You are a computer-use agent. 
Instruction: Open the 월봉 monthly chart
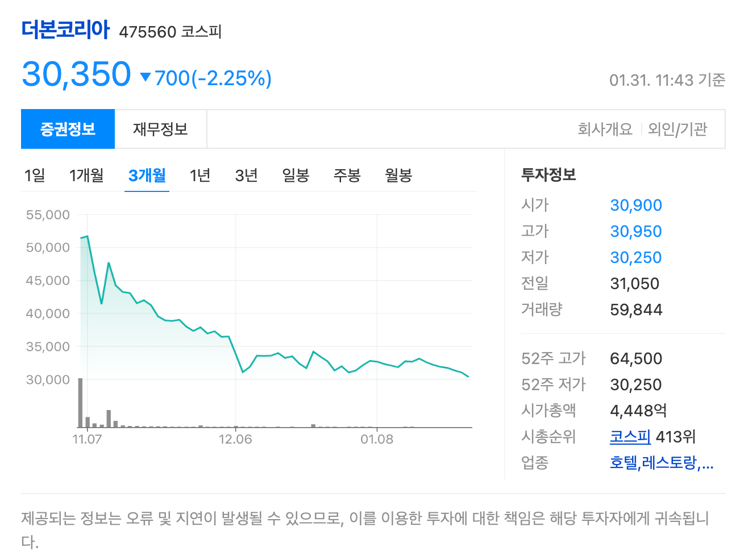398,175
